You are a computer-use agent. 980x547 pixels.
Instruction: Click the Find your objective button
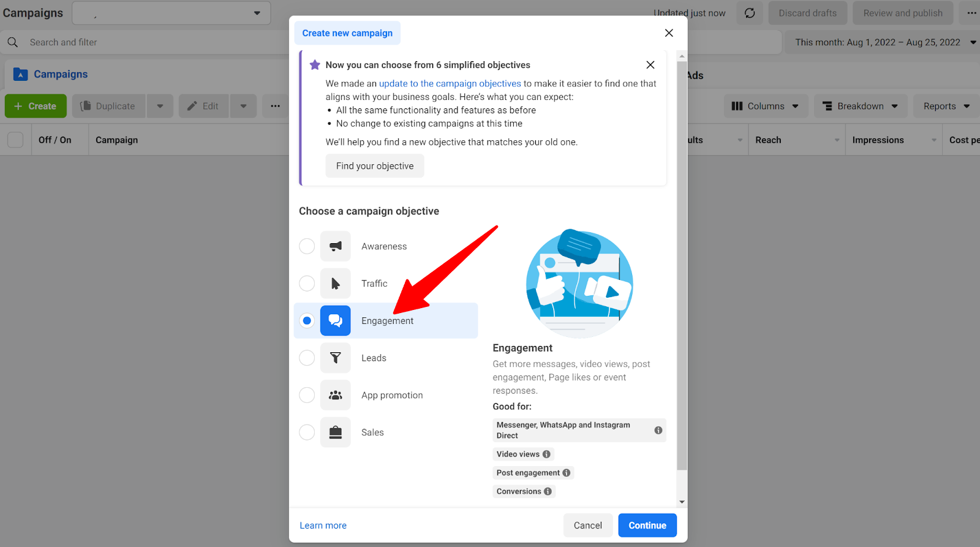(375, 166)
